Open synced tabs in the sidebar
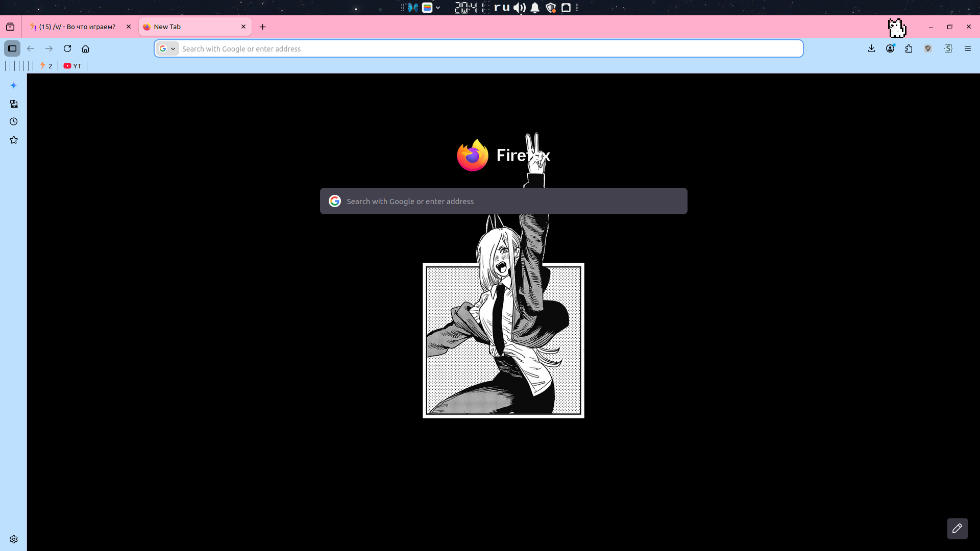Screen dimensions: 980x551 point(14,104)
